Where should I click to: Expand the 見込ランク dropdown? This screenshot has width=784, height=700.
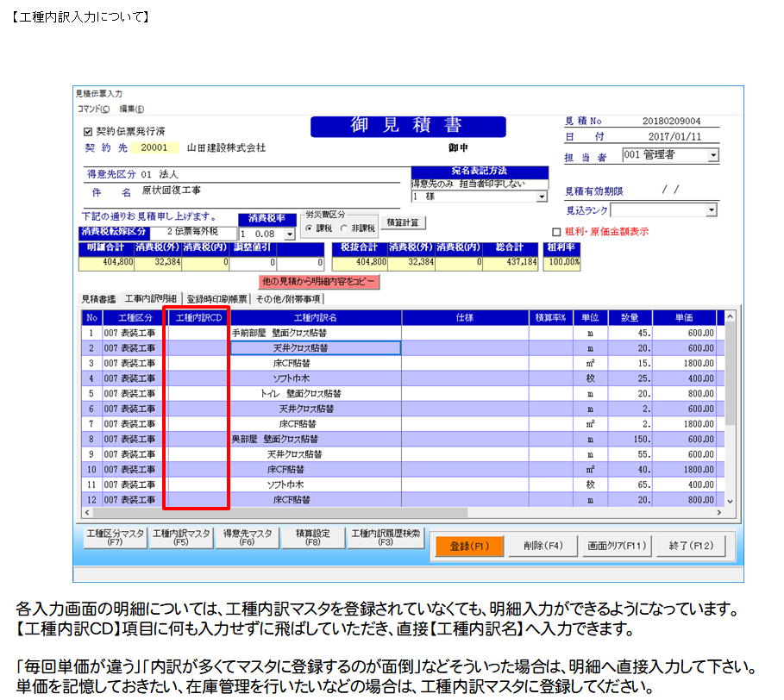click(x=711, y=210)
